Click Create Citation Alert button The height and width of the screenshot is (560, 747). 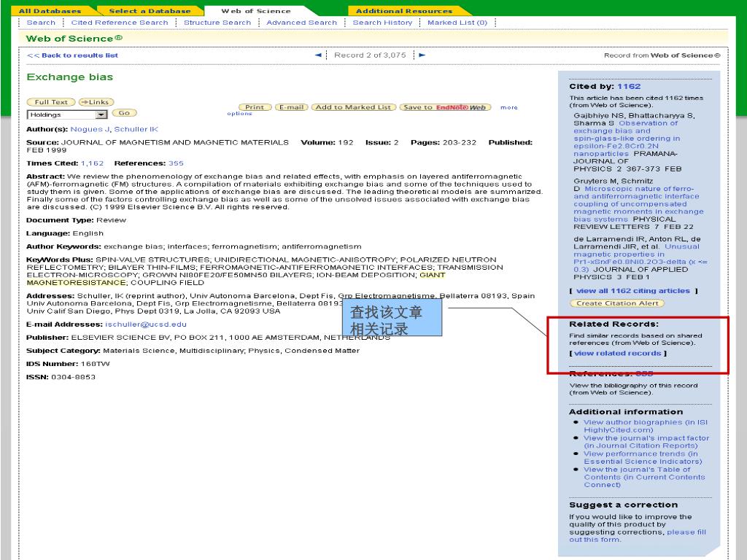[617, 303]
